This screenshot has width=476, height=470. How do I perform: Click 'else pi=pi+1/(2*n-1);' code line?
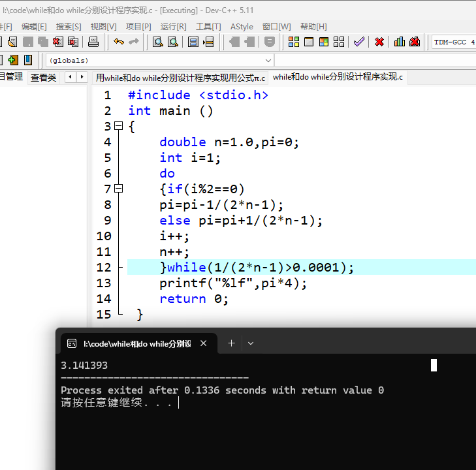coord(241,221)
